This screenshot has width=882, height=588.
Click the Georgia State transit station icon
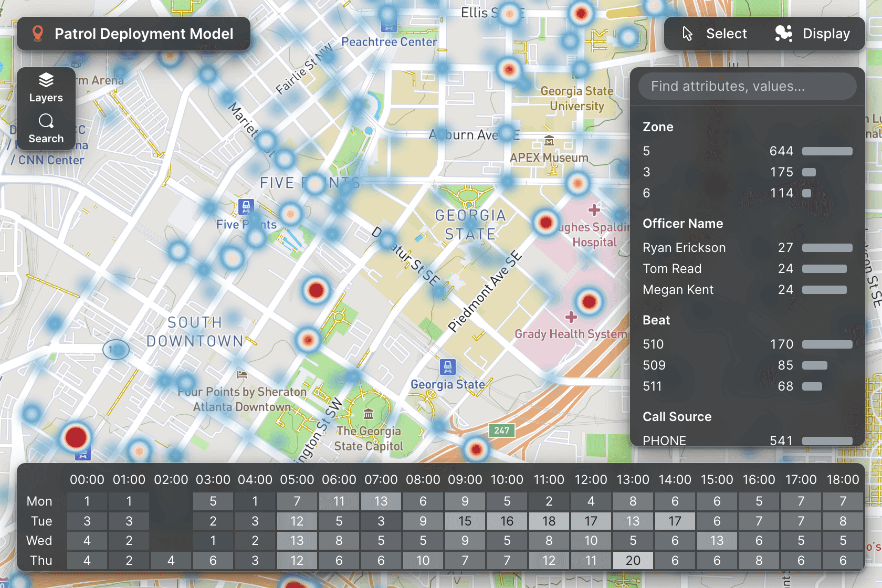click(447, 366)
